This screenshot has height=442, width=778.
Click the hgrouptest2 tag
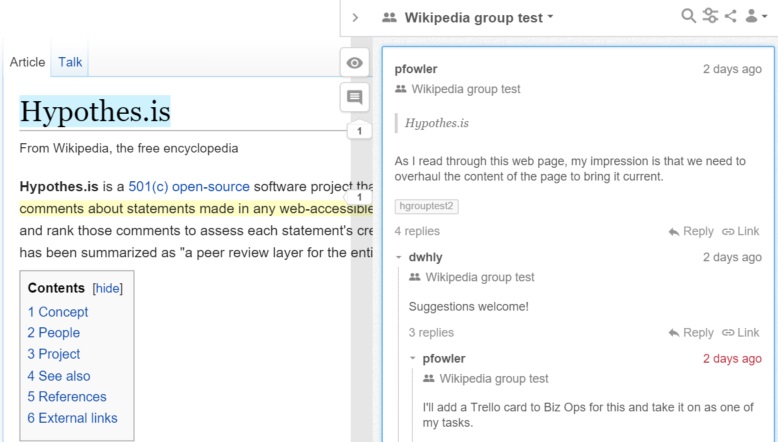click(x=426, y=206)
